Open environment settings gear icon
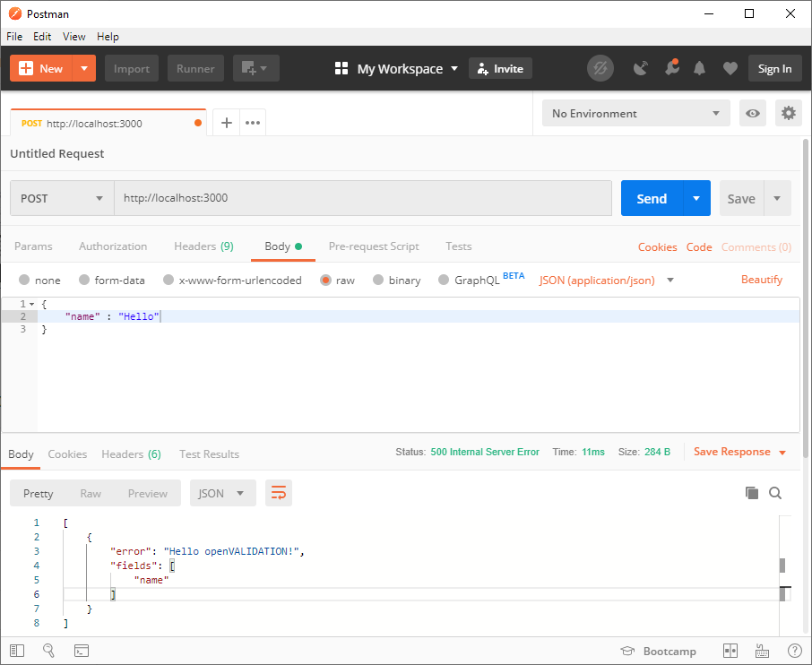 pyautogui.click(x=788, y=113)
